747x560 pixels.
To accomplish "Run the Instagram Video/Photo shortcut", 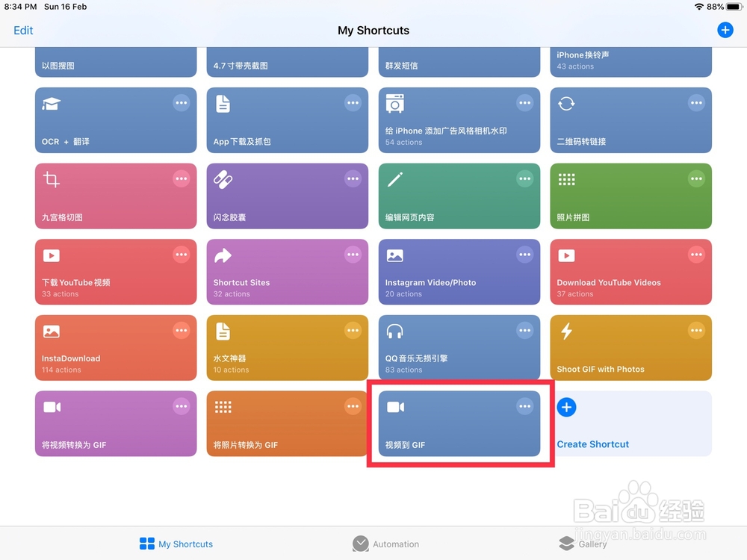I will [459, 272].
